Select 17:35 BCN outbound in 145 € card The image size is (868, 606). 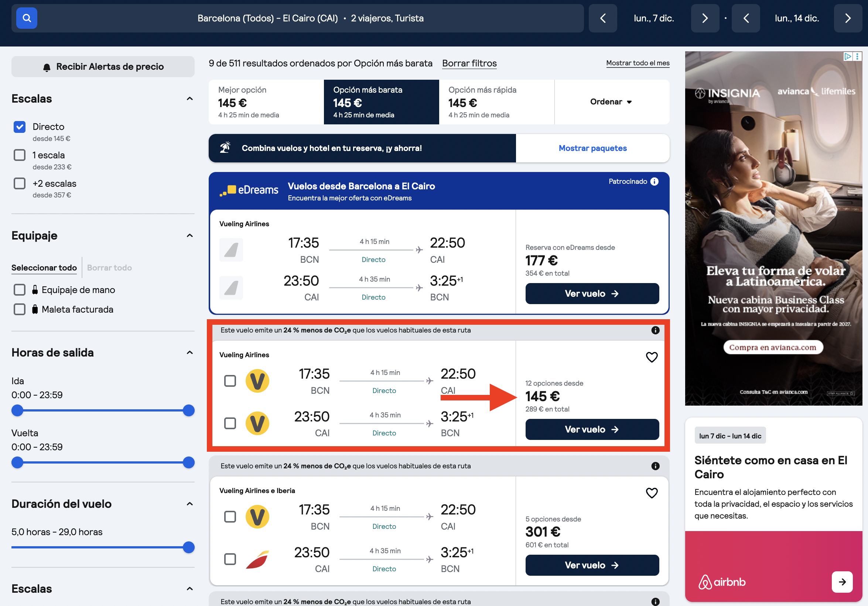tap(230, 381)
